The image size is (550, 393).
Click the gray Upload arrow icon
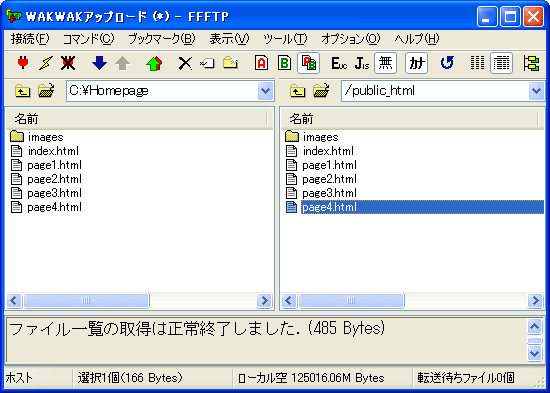pos(122,64)
